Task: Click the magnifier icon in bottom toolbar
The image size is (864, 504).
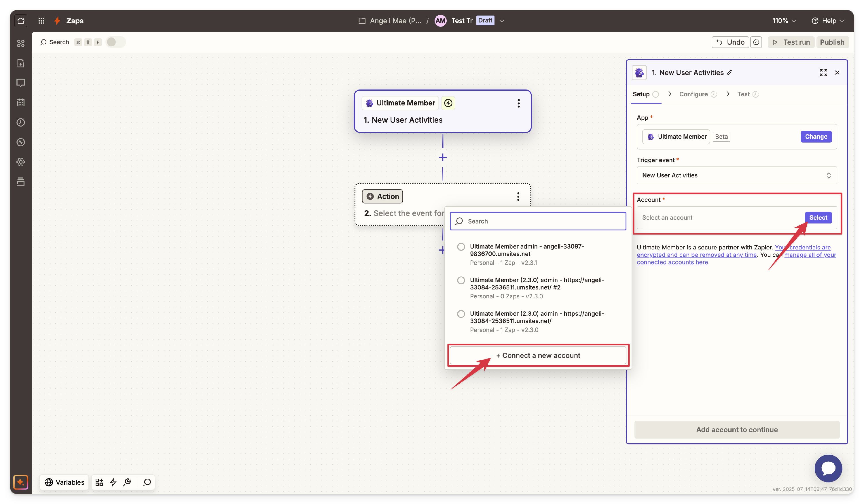Action: coord(147,482)
